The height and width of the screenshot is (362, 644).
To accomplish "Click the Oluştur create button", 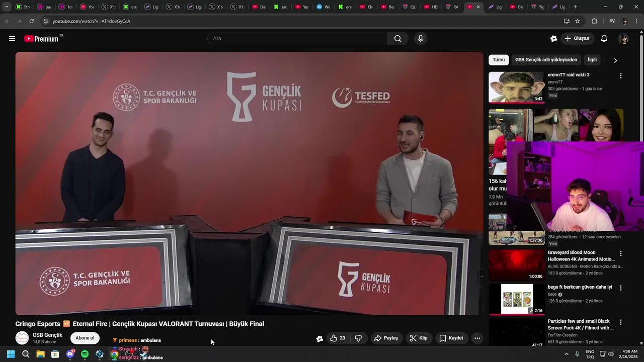I will (x=577, y=39).
